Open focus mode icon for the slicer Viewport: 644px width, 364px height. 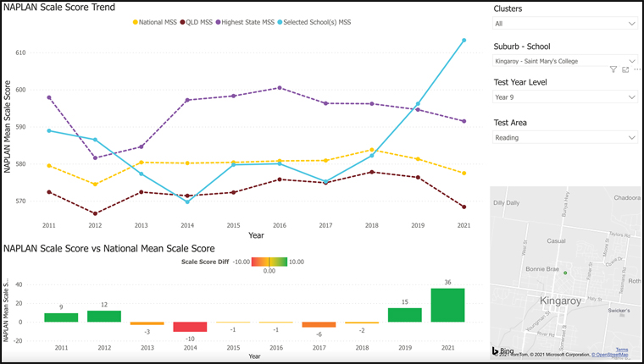625,69
